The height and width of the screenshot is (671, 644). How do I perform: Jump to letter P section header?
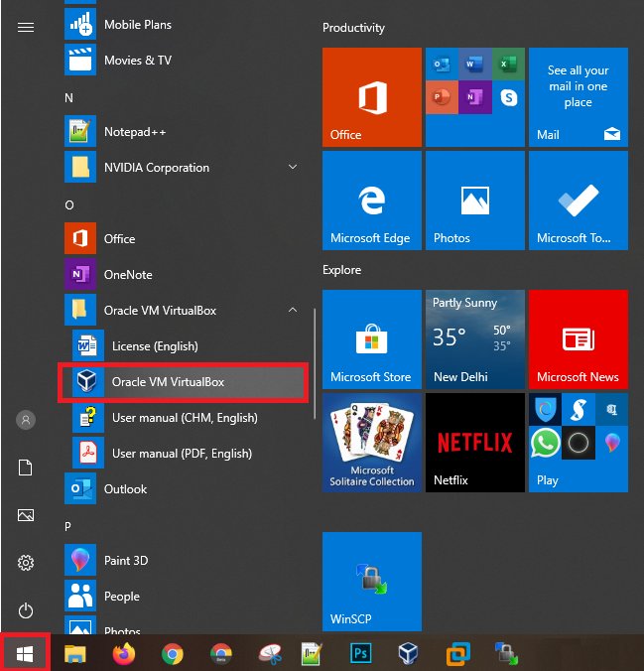click(x=67, y=526)
